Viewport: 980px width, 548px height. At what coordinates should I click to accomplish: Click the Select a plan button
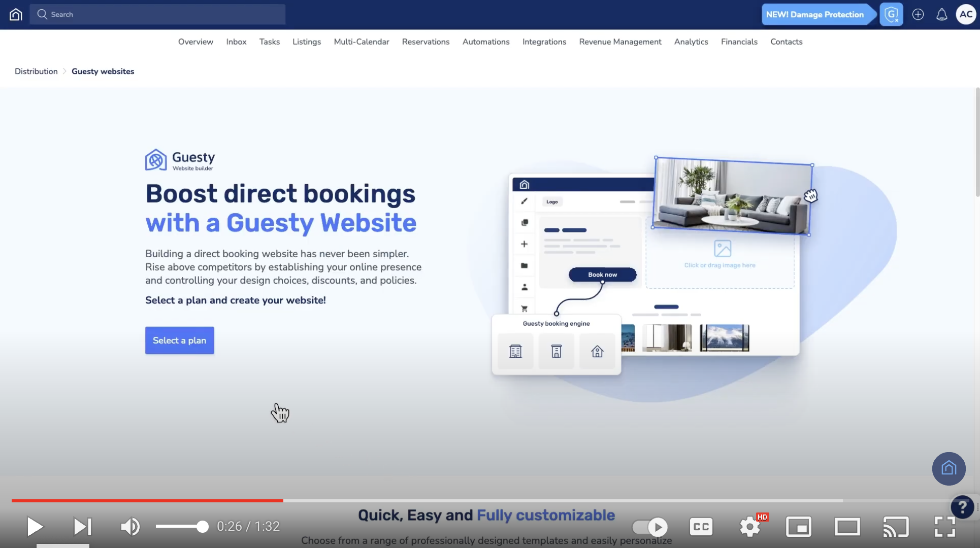pyautogui.click(x=179, y=340)
